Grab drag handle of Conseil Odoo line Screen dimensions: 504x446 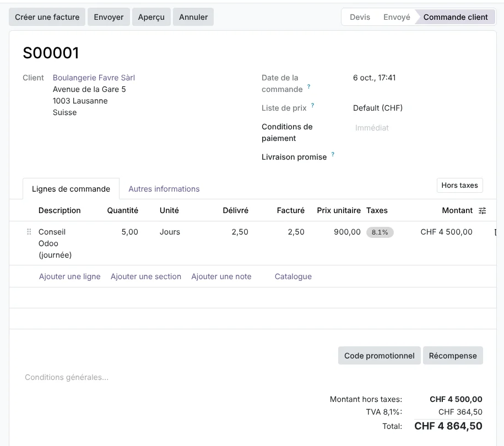(29, 232)
